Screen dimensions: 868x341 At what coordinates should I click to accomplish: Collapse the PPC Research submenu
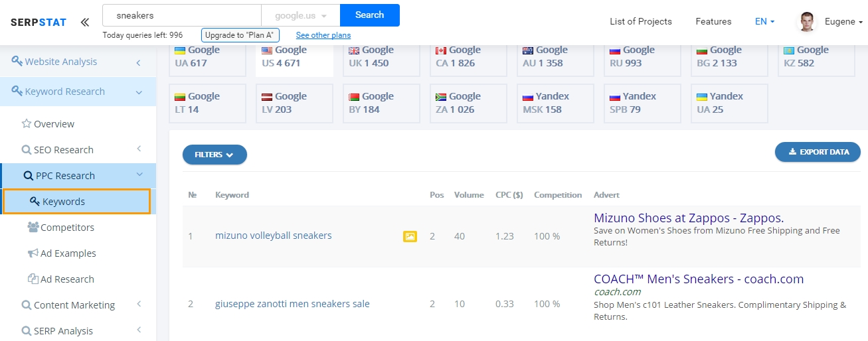coord(139,174)
